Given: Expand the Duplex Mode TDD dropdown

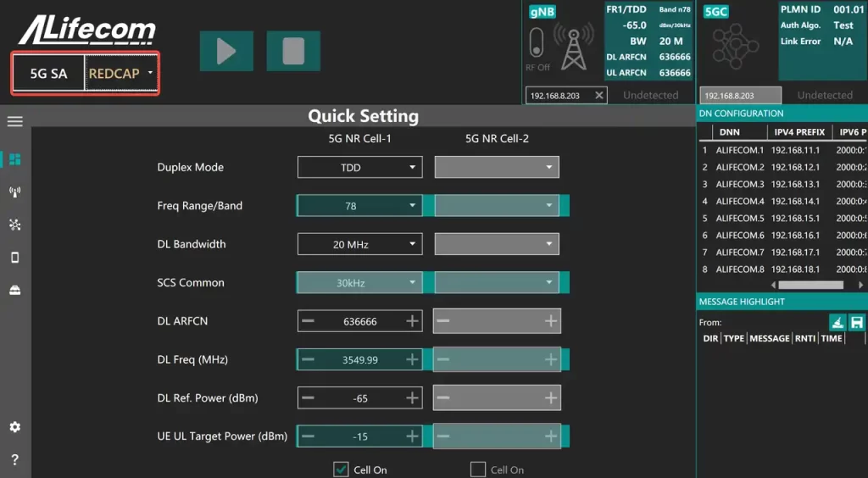Looking at the screenshot, I should click(x=359, y=168).
